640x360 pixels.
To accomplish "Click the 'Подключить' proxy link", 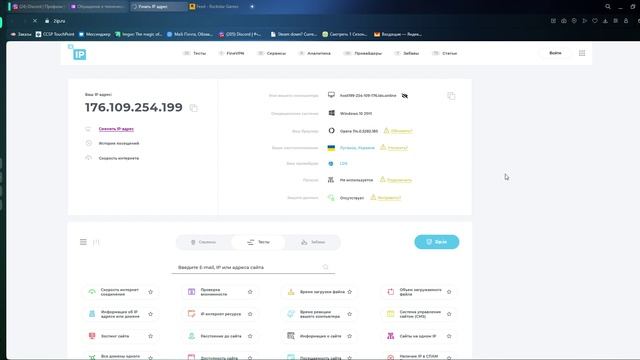I will coord(400,180).
